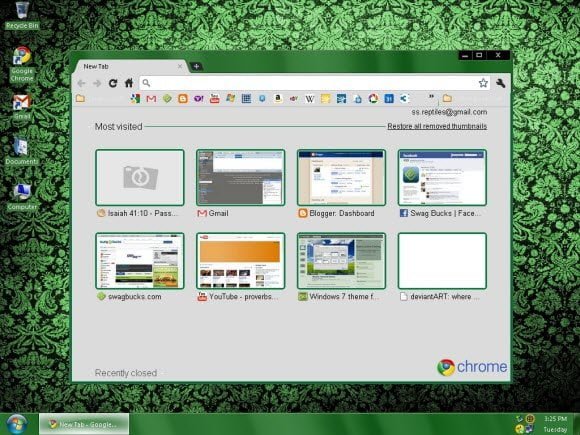
Task: Open the Windows Start orb
Action: click(16, 424)
